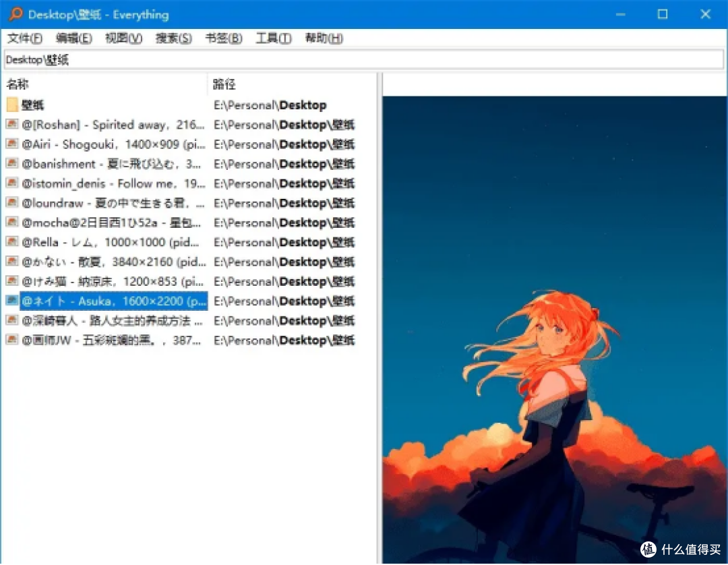The image size is (728, 565).
Task: Click the image icon beside the @Roshan file
Action: coord(11,124)
